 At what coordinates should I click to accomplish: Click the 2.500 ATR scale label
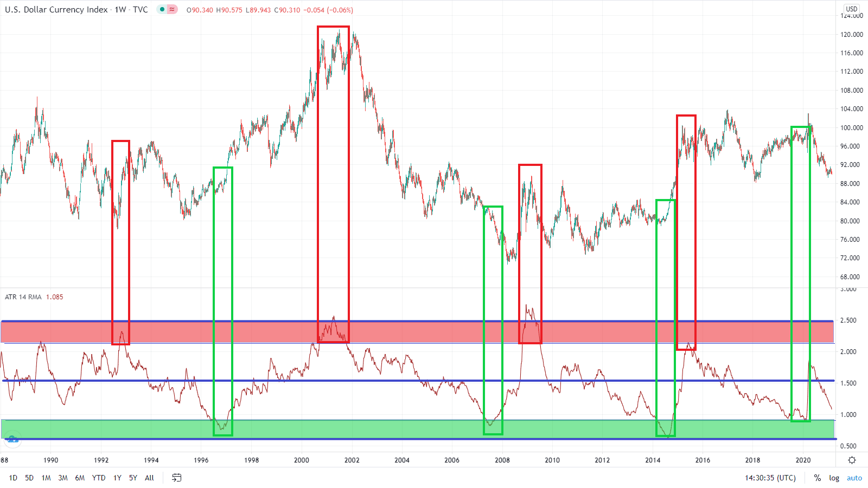[848, 320]
